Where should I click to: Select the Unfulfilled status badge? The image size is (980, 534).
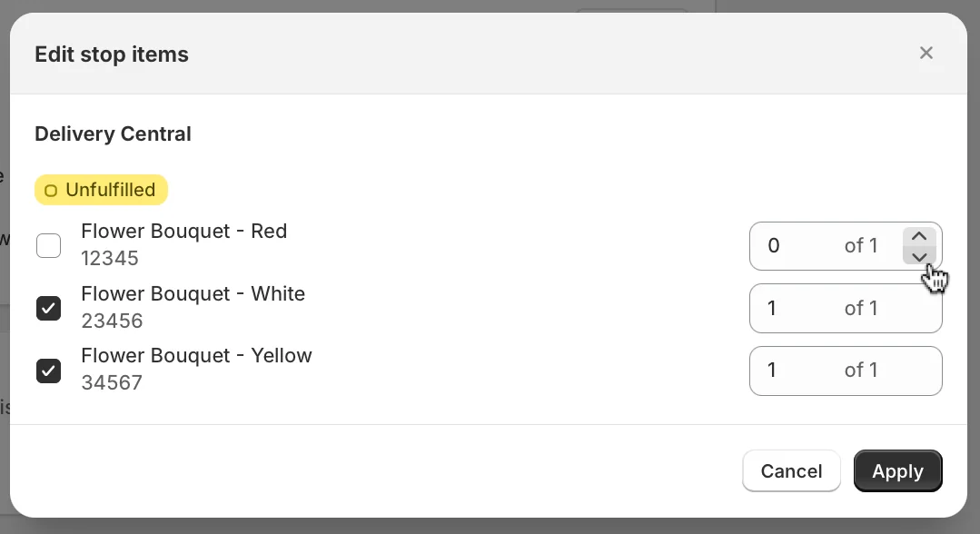[101, 190]
